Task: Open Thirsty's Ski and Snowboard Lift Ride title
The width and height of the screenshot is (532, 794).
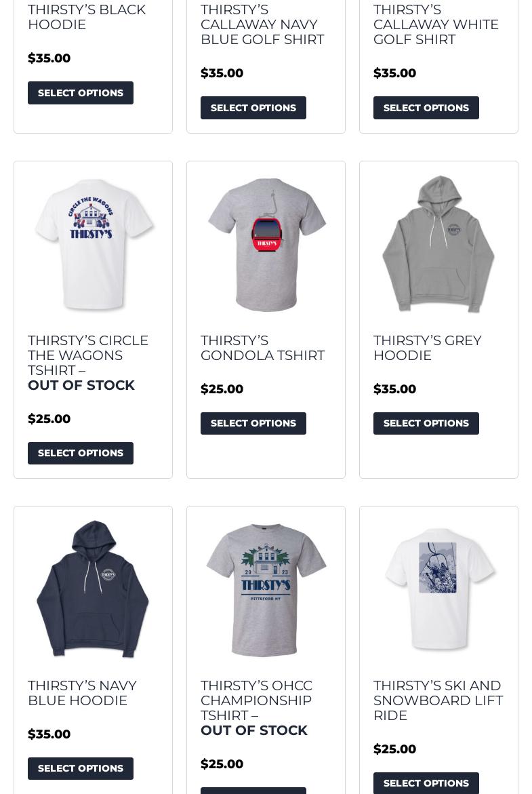Action: click(438, 700)
